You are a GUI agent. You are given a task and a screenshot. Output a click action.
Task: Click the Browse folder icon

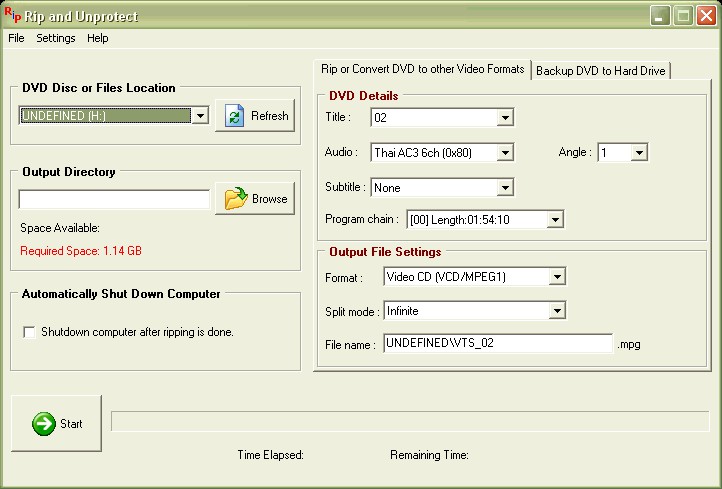tap(235, 199)
